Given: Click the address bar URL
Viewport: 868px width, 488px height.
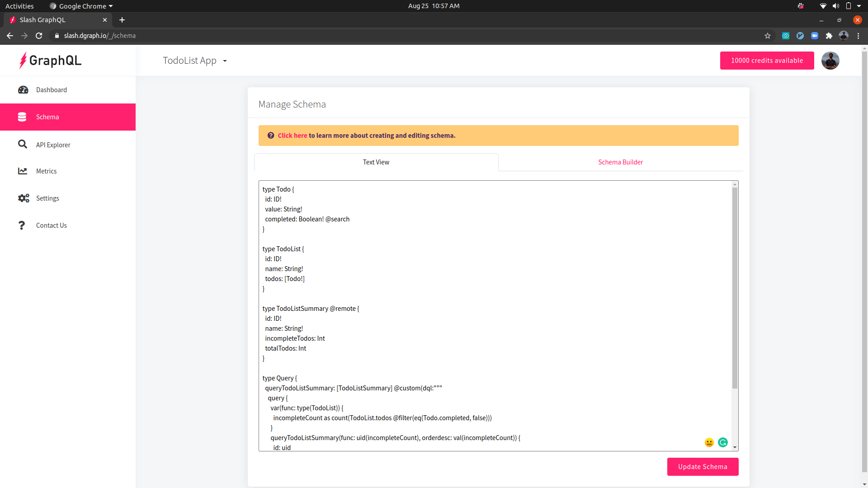Looking at the screenshot, I should coord(99,36).
